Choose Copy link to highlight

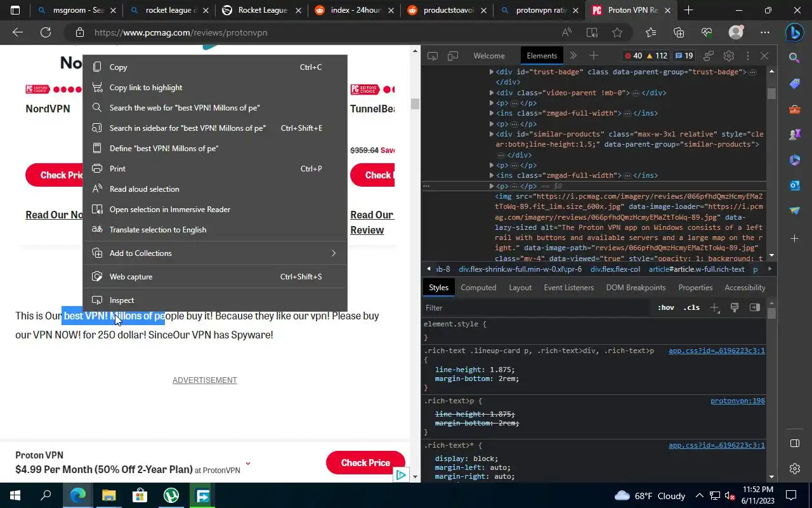pos(215,87)
